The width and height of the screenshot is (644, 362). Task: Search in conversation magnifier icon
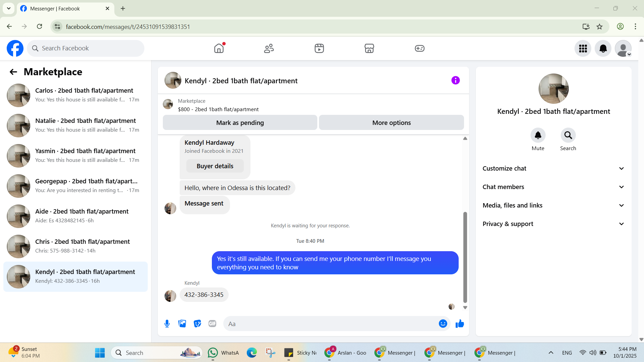point(568,135)
